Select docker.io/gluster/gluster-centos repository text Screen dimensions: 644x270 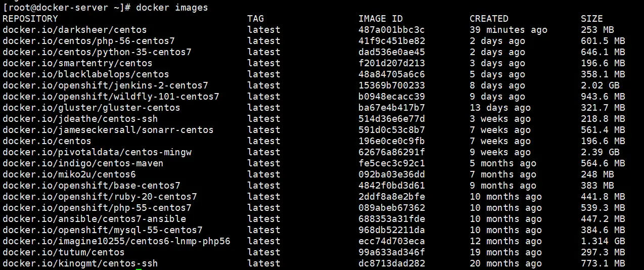91,108
